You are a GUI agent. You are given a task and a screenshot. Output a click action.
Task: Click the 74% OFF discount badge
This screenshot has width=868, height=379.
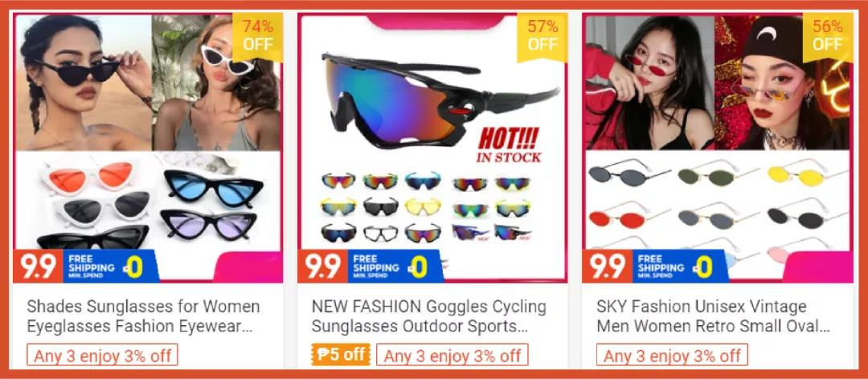(x=258, y=35)
